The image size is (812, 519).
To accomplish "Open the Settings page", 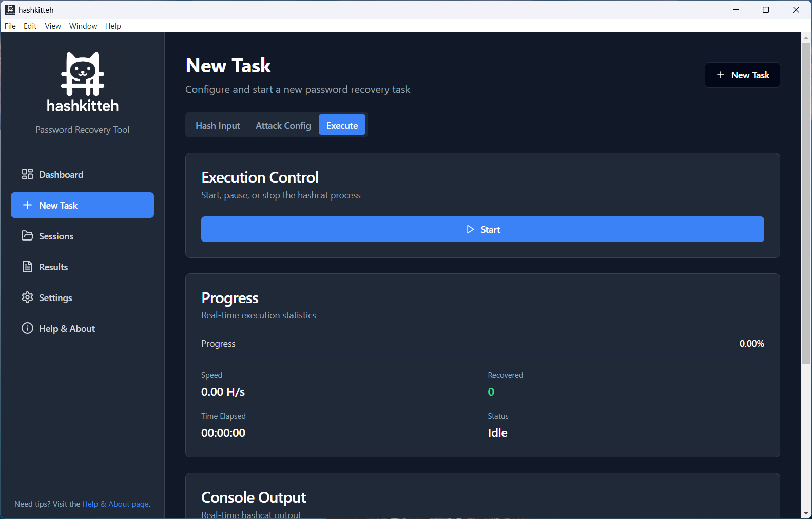I will click(82, 297).
